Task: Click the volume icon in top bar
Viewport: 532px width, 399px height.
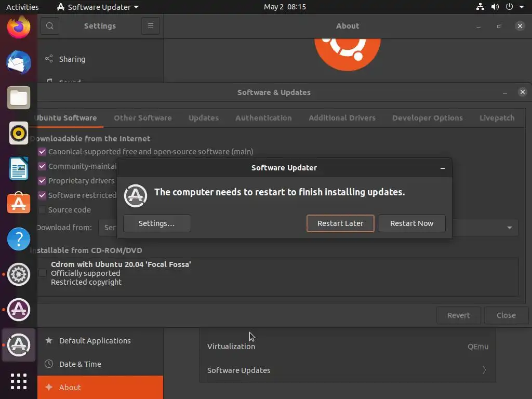Action: coord(495,7)
